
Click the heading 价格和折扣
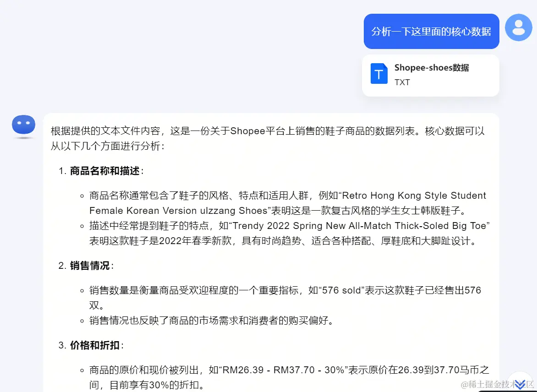[95, 345]
